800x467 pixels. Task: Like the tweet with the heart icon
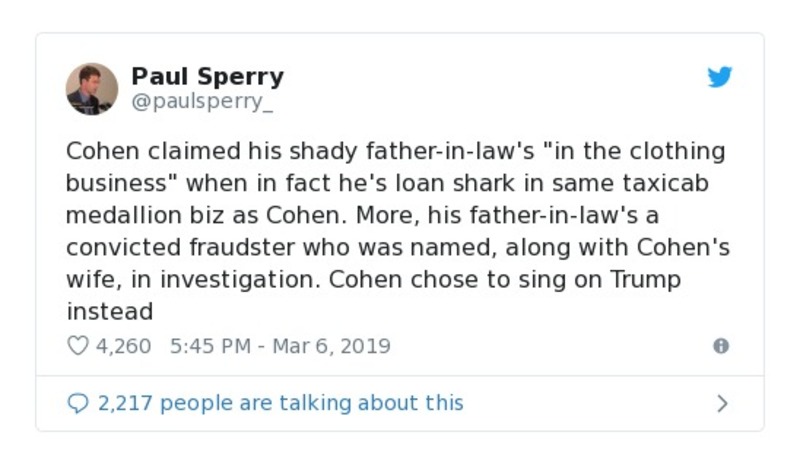click(x=78, y=346)
